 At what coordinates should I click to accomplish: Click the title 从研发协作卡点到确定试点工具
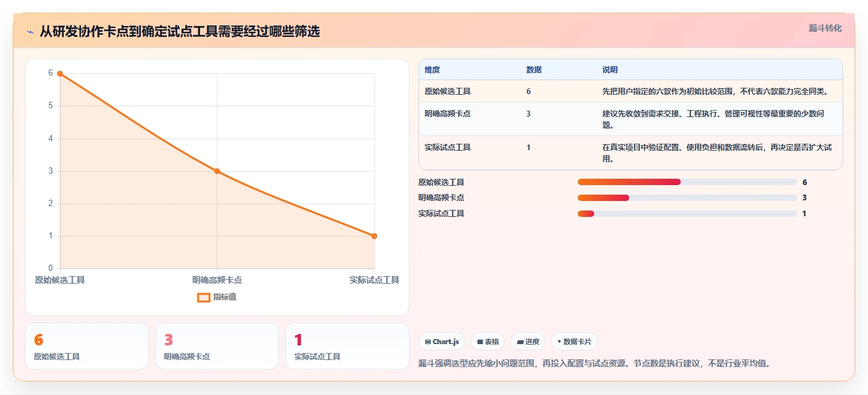pyautogui.click(x=180, y=31)
